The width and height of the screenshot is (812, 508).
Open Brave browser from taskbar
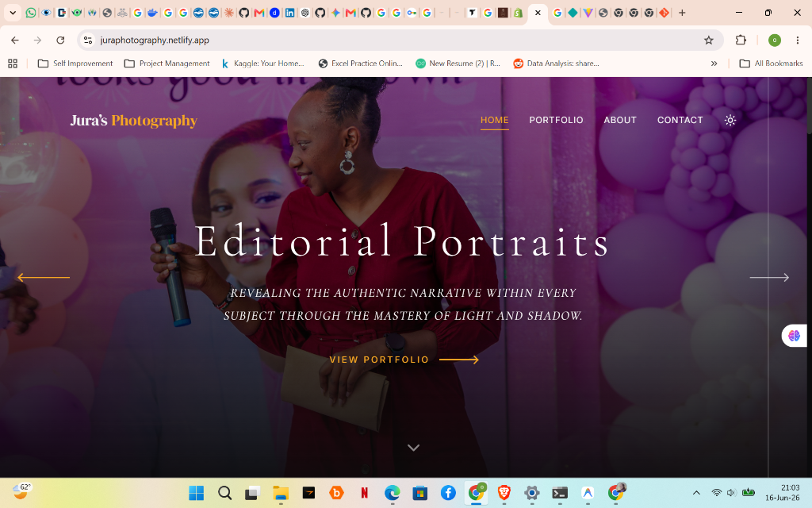(x=504, y=493)
